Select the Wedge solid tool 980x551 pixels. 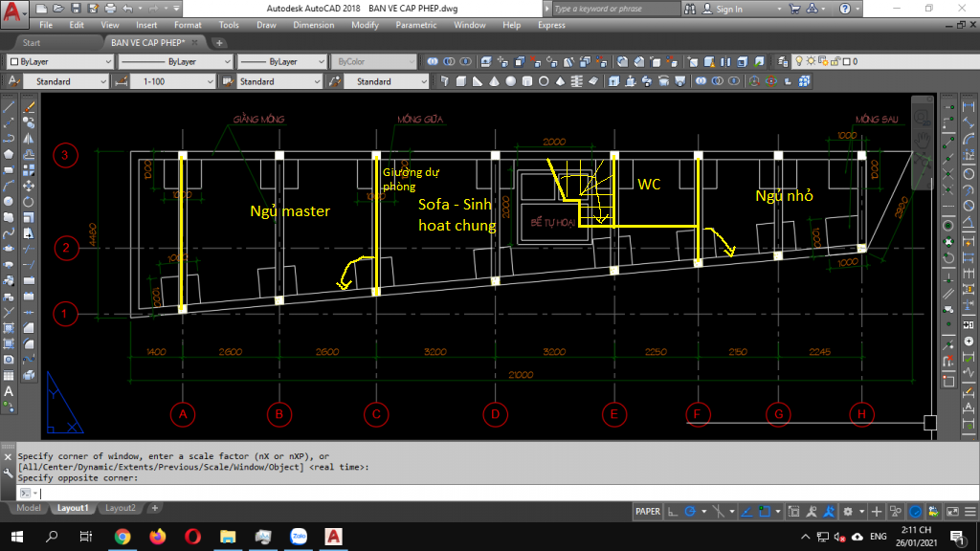point(478,81)
